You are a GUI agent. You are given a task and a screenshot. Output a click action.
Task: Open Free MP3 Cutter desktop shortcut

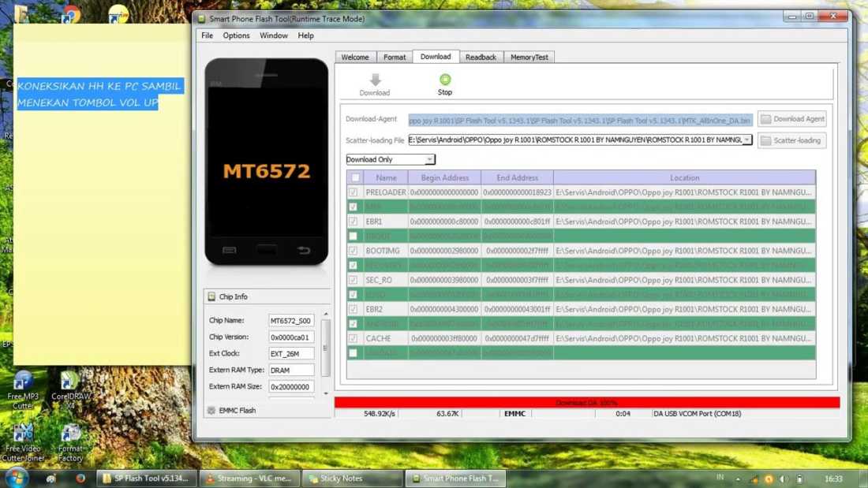pos(23,389)
